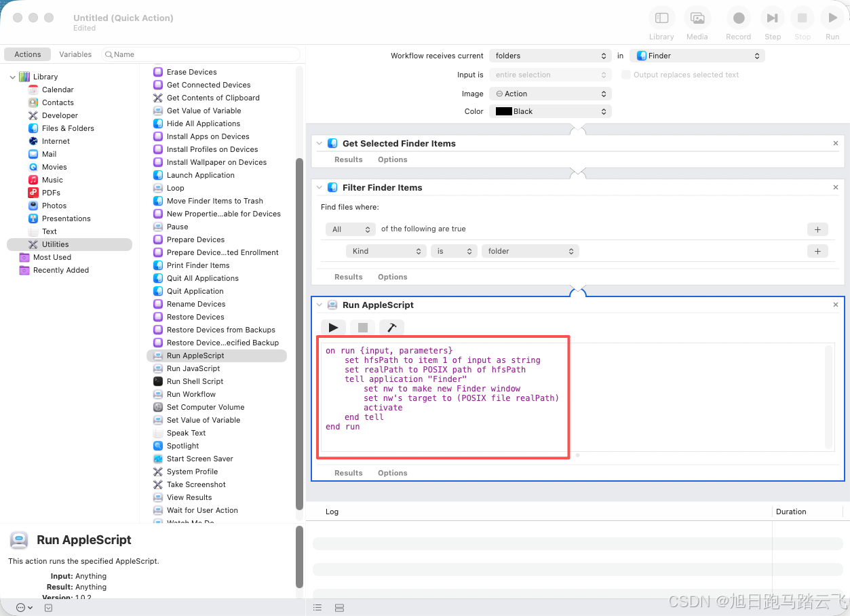Open the Image Action dropdown

(550, 94)
